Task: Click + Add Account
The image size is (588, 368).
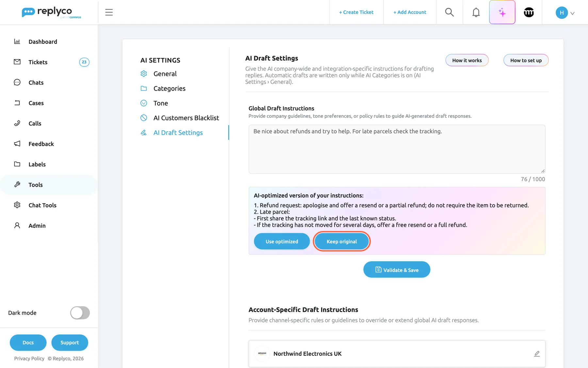Action: 410,12
